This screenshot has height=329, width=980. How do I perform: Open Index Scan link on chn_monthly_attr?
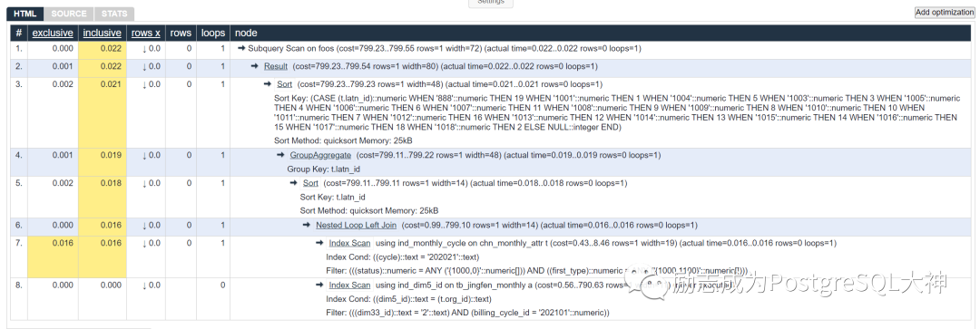350,243
